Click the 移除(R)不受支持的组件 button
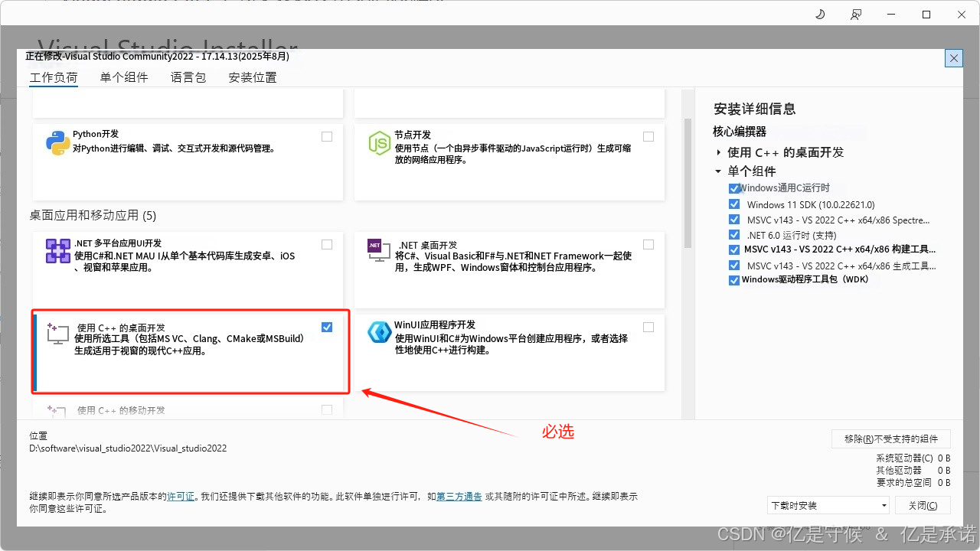 pos(891,439)
